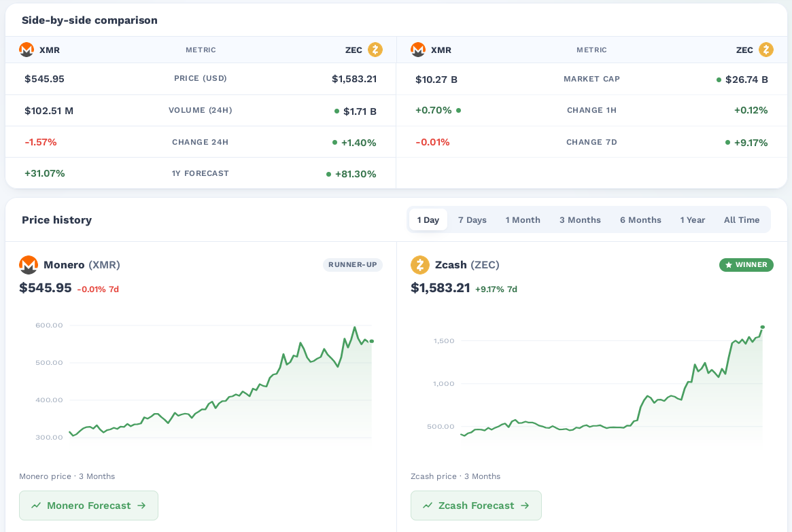
Task: Click the CHANGE 7D metric label
Action: pos(591,142)
